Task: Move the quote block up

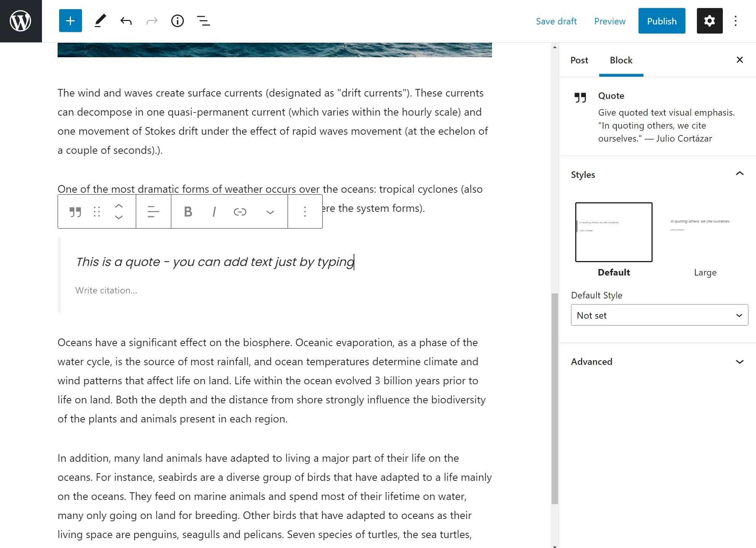Action: coord(119,205)
